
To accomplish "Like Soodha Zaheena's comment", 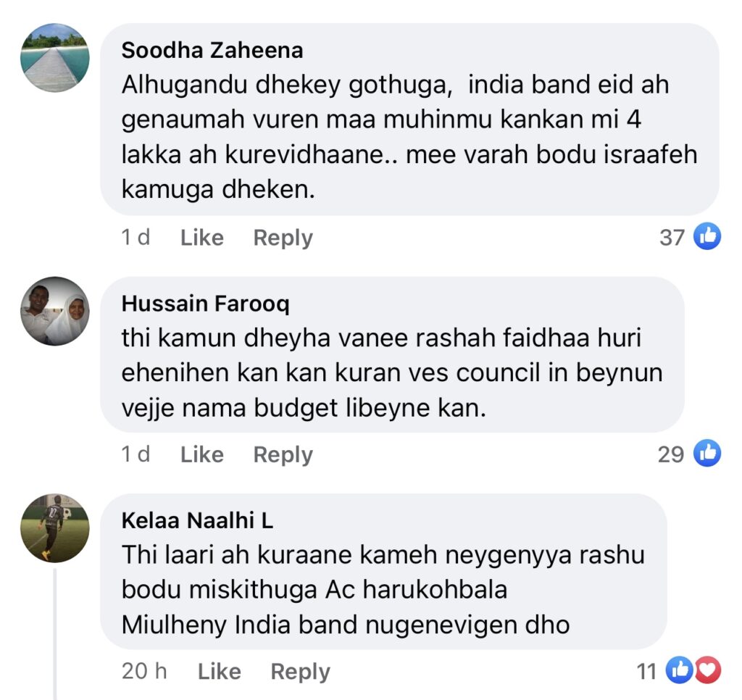I will (201, 238).
